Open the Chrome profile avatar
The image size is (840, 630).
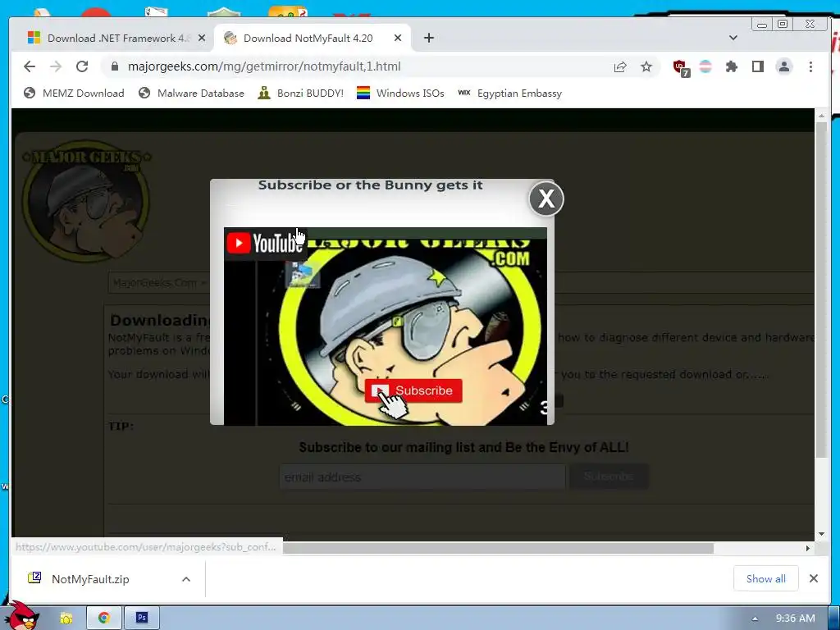click(783, 66)
